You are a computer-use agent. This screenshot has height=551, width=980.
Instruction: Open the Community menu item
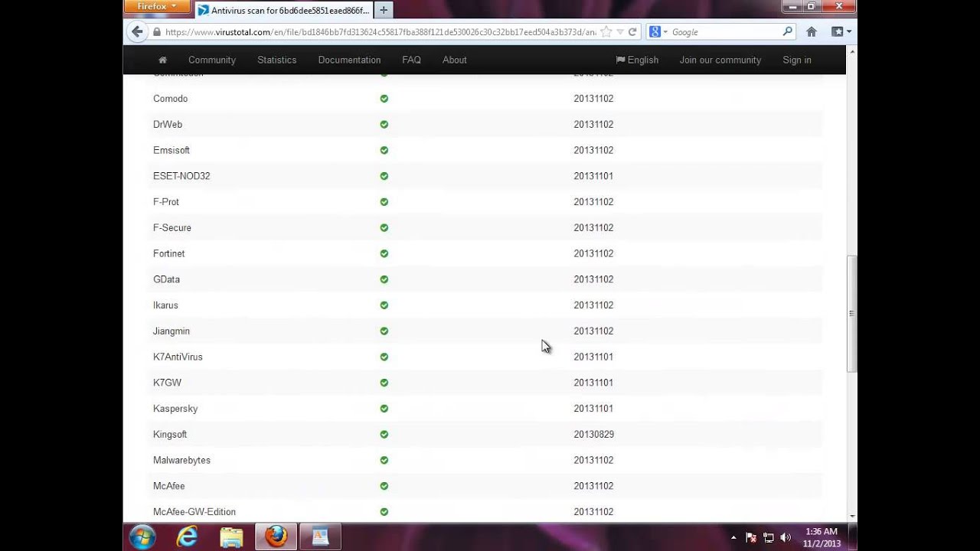click(x=212, y=60)
